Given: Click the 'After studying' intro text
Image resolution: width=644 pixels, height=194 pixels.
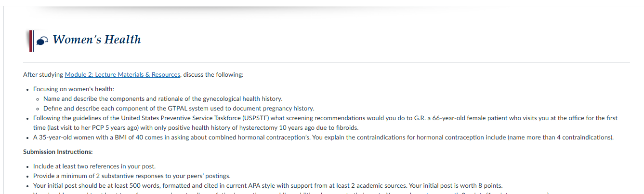Looking at the screenshot, I should pyautogui.click(x=43, y=75).
